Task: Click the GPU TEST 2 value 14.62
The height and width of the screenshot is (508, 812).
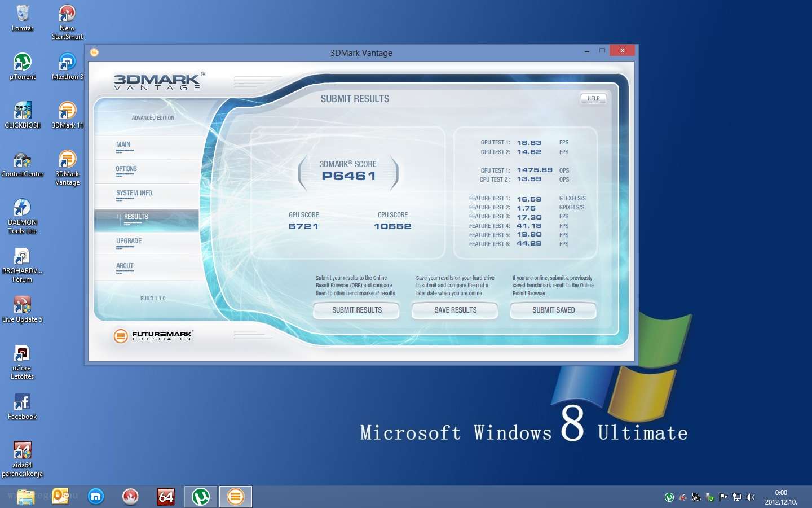Action: (x=529, y=152)
